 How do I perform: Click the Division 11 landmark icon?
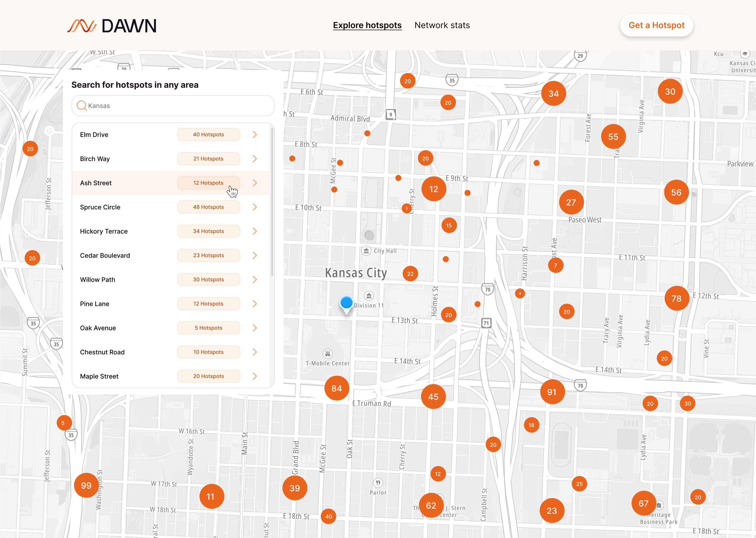[369, 296]
